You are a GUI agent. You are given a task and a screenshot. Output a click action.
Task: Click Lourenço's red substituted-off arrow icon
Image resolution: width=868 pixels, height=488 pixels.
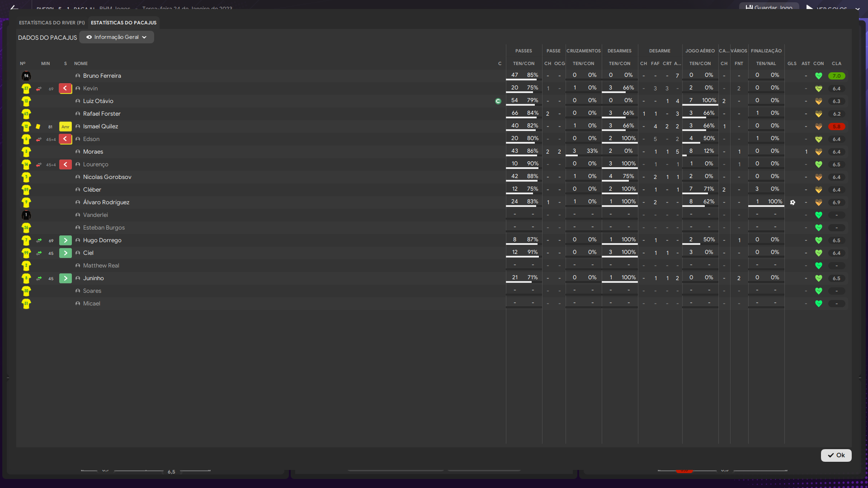pyautogui.click(x=65, y=164)
